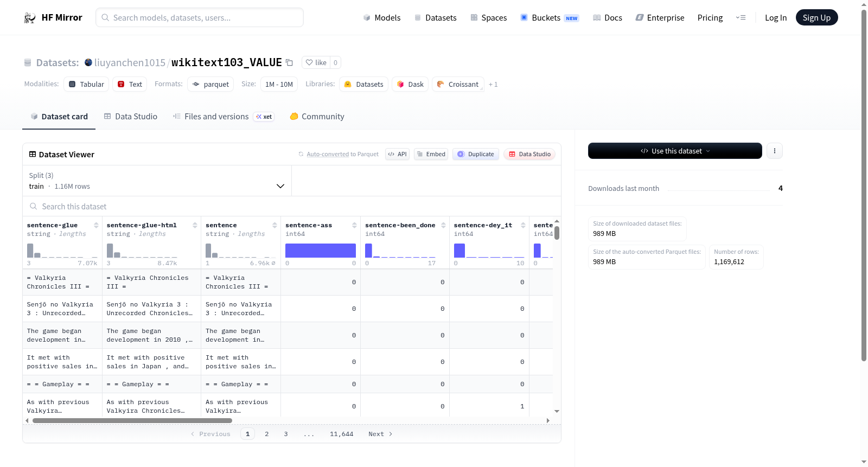The height and width of the screenshot is (467, 868).
Task: Click the sentence-been_done histogram chart
Action: pos(400,251)
